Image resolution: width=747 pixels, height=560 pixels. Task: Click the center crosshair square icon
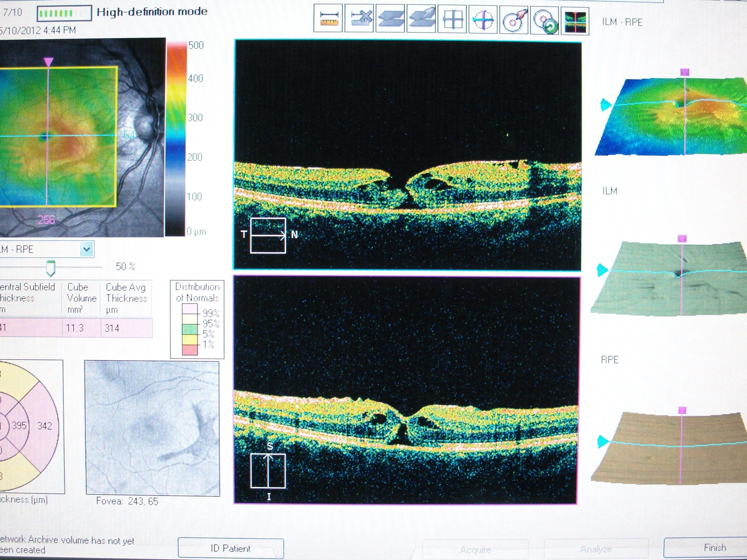point(453,19)
